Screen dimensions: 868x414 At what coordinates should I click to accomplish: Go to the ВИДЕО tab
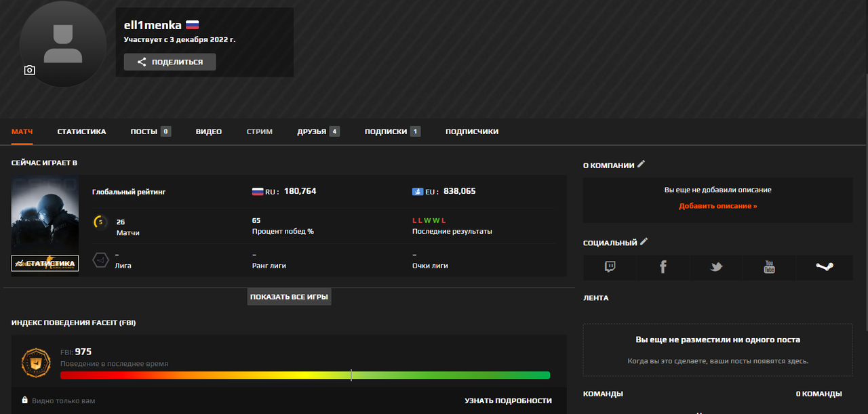[209, 131]
